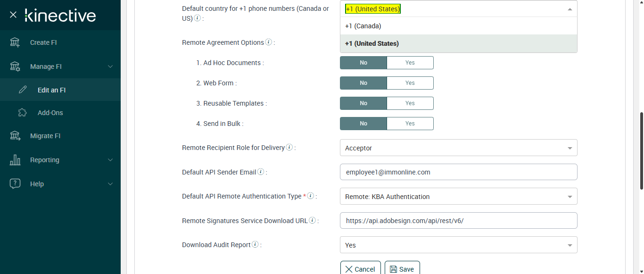Screen dimensions: 644x274
Task: Click the Help question mark icon
Action: click(x=15, y=184)
